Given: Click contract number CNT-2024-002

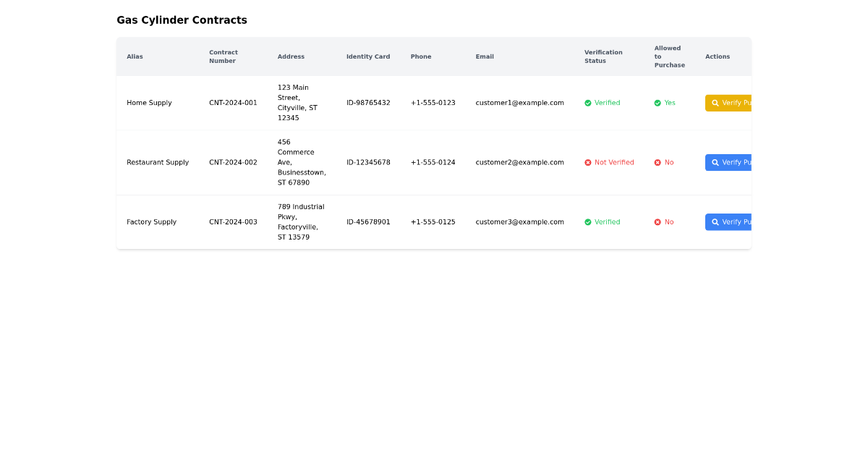Looking at the screenshot, I should click(x=233, y=162).
